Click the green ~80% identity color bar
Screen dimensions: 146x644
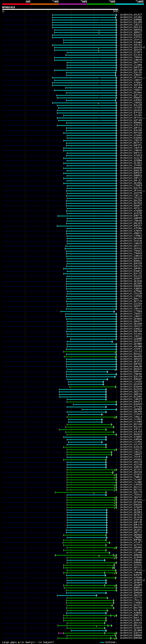[101, 4]
